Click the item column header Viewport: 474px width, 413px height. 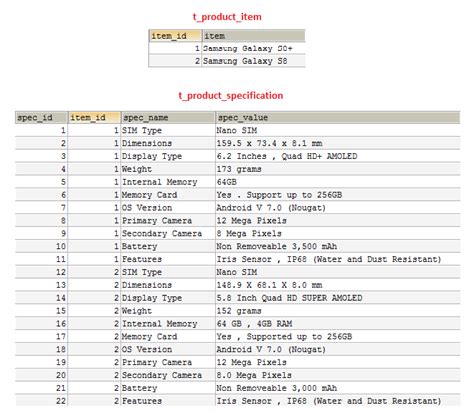click(x=254, y=36)
